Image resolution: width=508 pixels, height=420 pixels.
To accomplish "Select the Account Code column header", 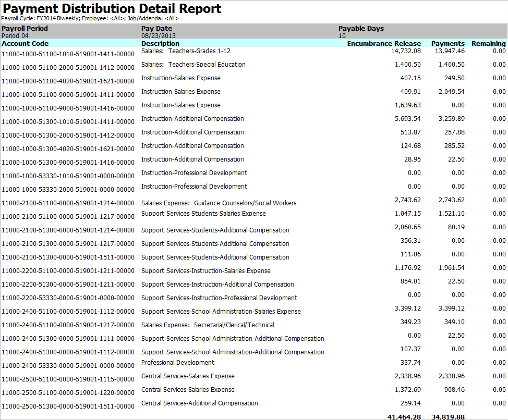I will tap(25, 44).
